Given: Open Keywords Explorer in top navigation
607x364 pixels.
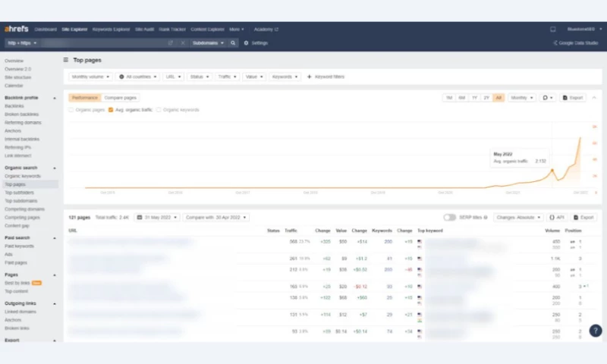Looking at the screenshot, I should tap(111, 30).
